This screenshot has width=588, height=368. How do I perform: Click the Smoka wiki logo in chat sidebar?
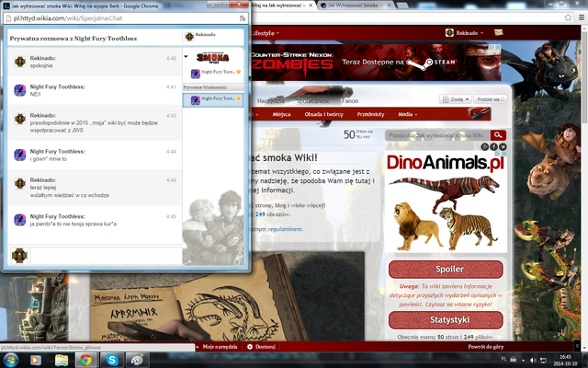[x=213, y=57]
